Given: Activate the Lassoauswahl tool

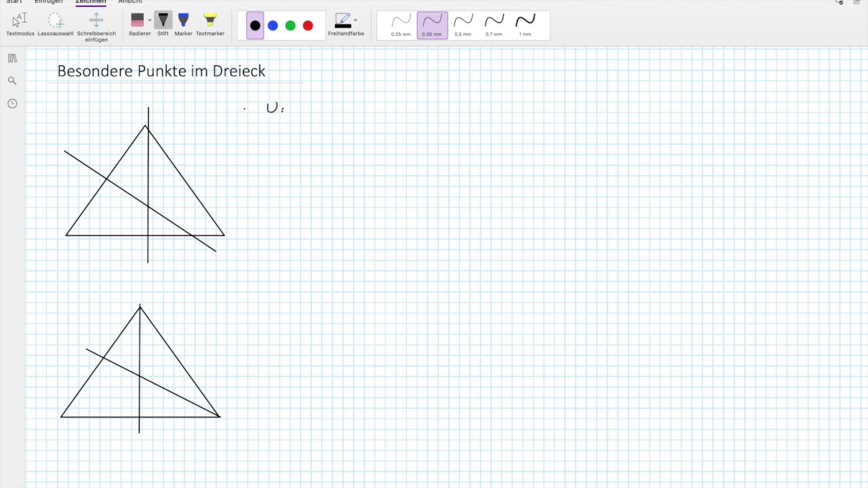Looking at the screenshot, I should [x=56, y=24].
